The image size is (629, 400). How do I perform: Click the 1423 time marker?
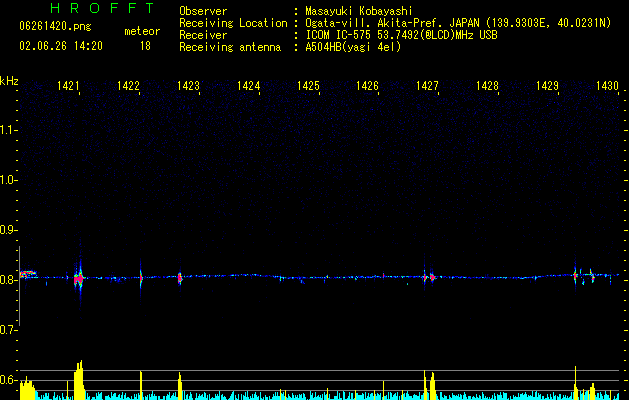click(188, 86)
